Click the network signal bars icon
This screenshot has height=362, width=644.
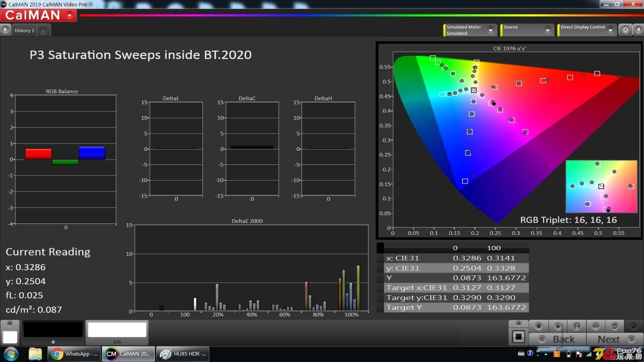pyautogui.click(x=589, y=354)
